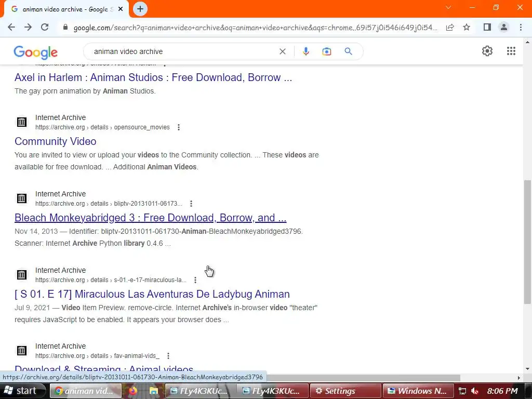Switch to the Settings taskbar window
The width and height of the screenshot is (532, 399).
345,391
